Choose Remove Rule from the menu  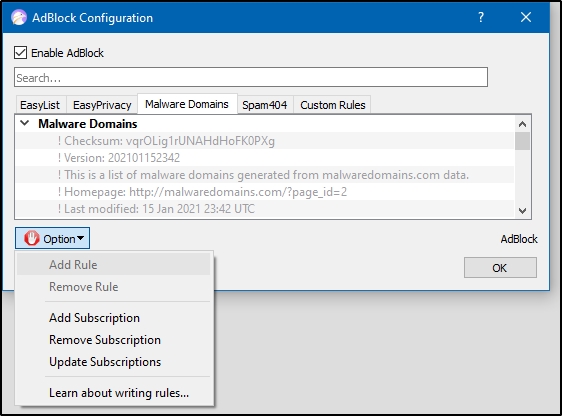point(114,287)
